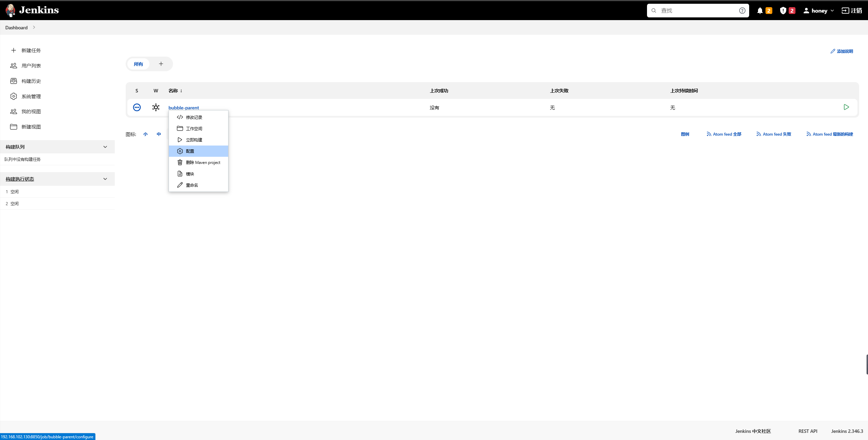Image resolution: width=868 pixels, height=440 pixels.
Task: Click 添加描述 link in top right
Action: 841,51
